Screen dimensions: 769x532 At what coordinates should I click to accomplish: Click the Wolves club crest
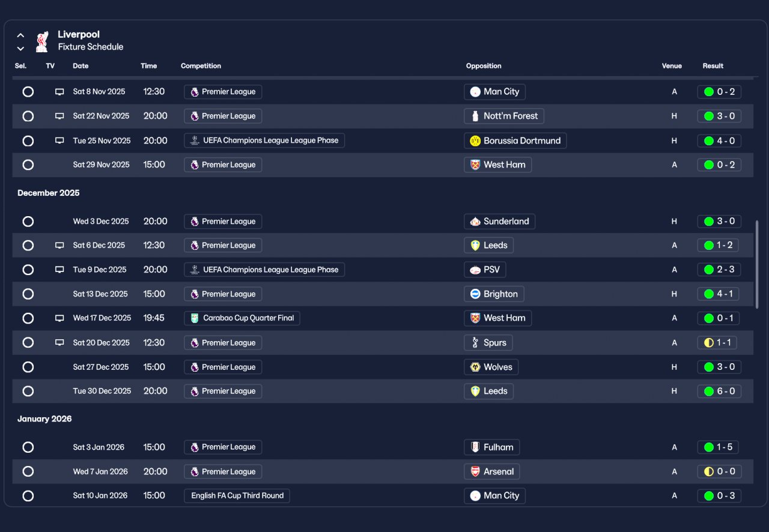[475, 367]
